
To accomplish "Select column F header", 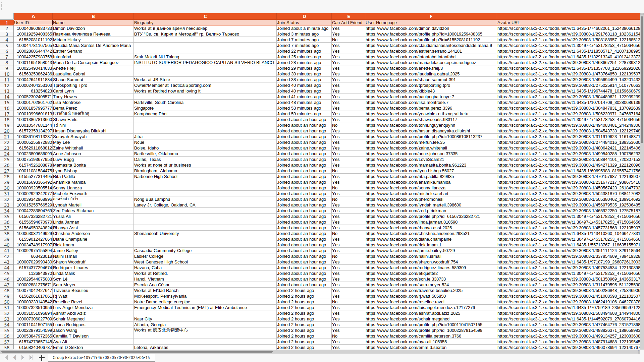I will click(x=431, y=16).
